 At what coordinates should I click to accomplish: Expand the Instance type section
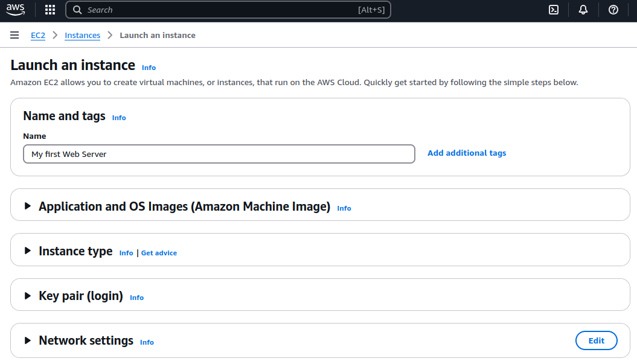[x=27, y=251]
